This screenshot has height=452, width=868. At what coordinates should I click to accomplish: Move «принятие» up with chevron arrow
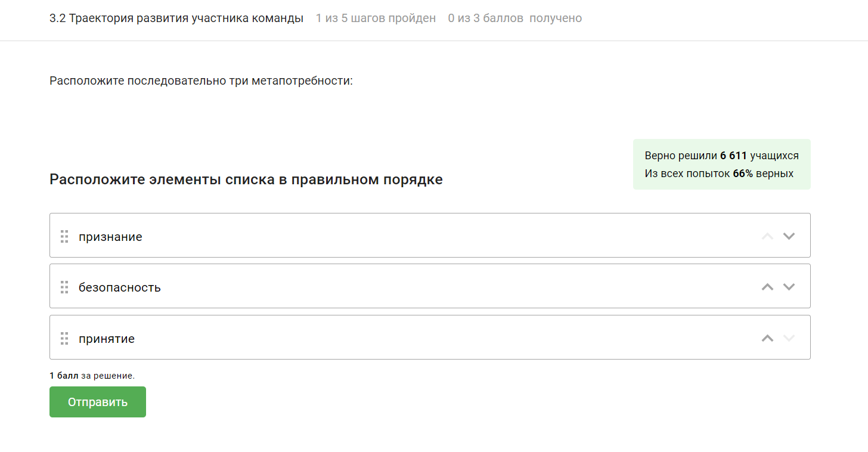767,338
